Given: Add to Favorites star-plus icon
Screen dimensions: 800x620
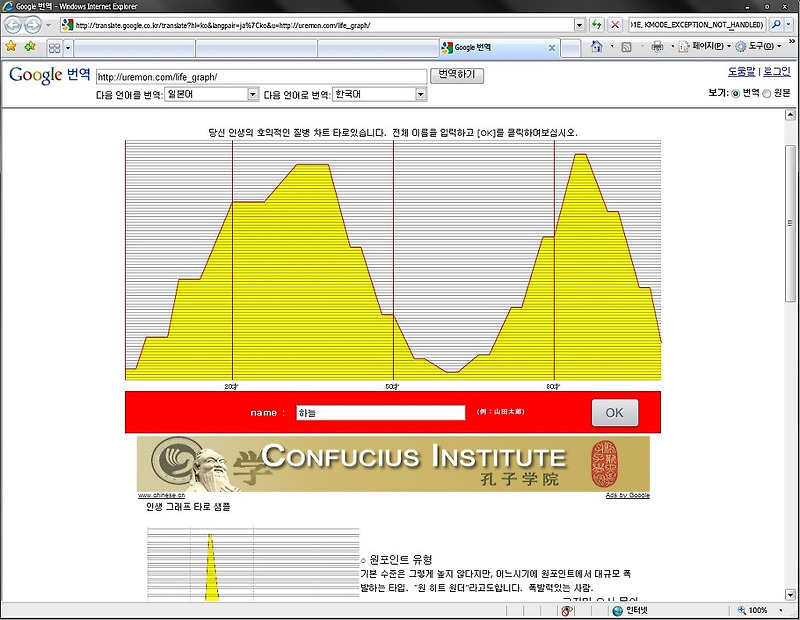Looking at the screenshot, I should click(x=30, y=46).
